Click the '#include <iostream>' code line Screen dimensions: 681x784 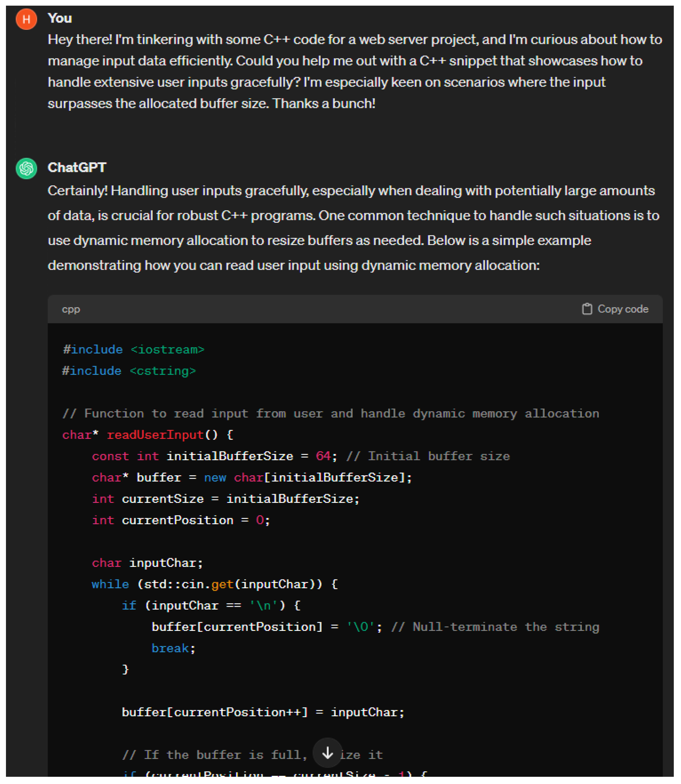pyautogui.click(x=133, y=349)
